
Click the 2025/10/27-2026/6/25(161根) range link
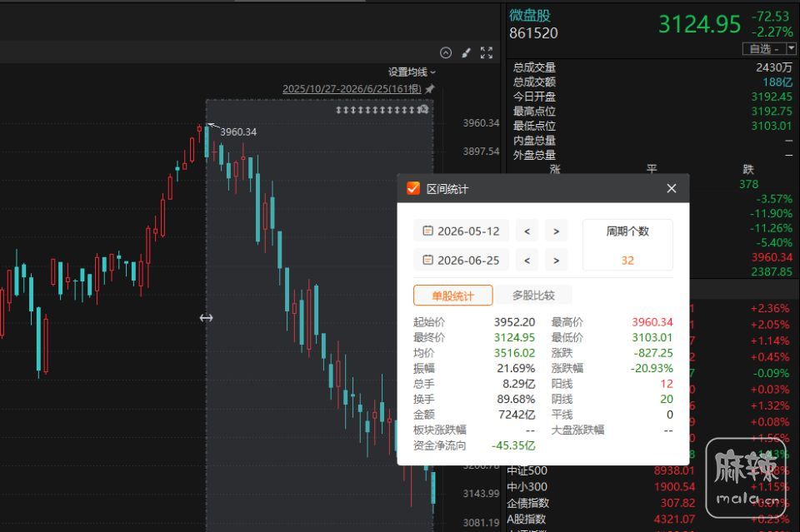[x=352, y=88]
